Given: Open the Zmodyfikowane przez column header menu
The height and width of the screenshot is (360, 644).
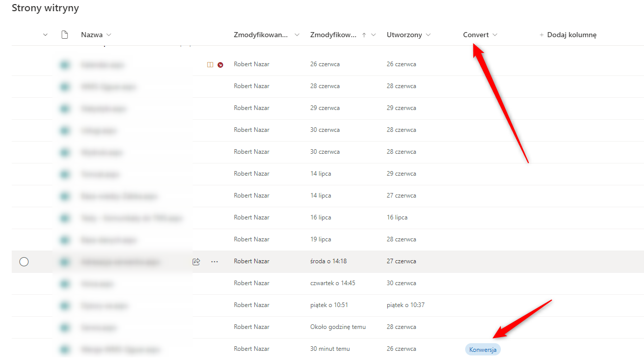Looking at the screenshot, I should (297, 35).
